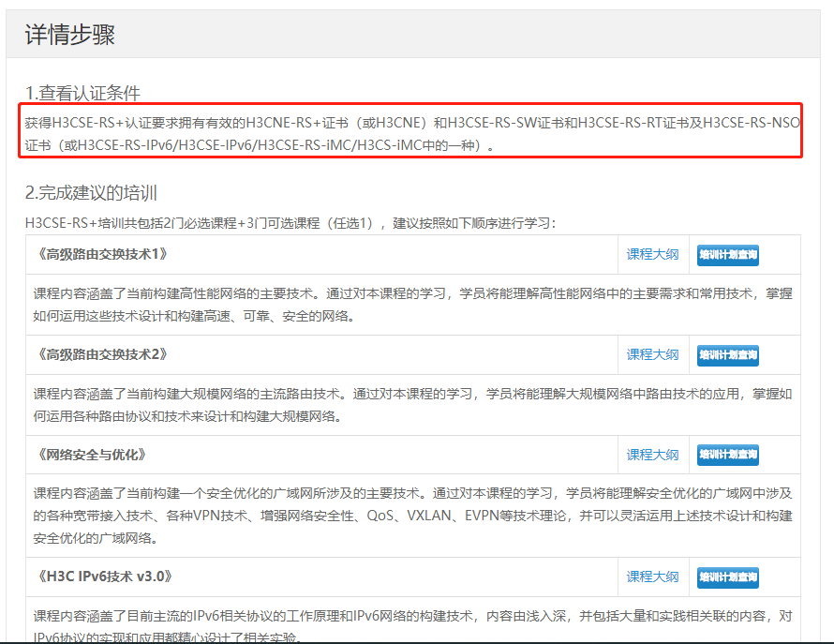Click description starting 课程内容涵盖了目前主流的IPv6

click(412, 626)
